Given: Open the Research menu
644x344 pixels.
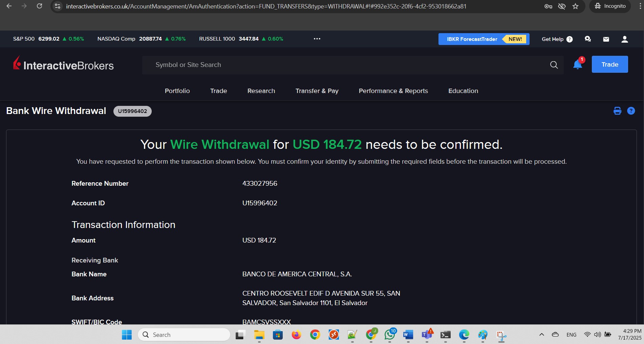Looking at the screenshot, I should [x=261, y=91].
